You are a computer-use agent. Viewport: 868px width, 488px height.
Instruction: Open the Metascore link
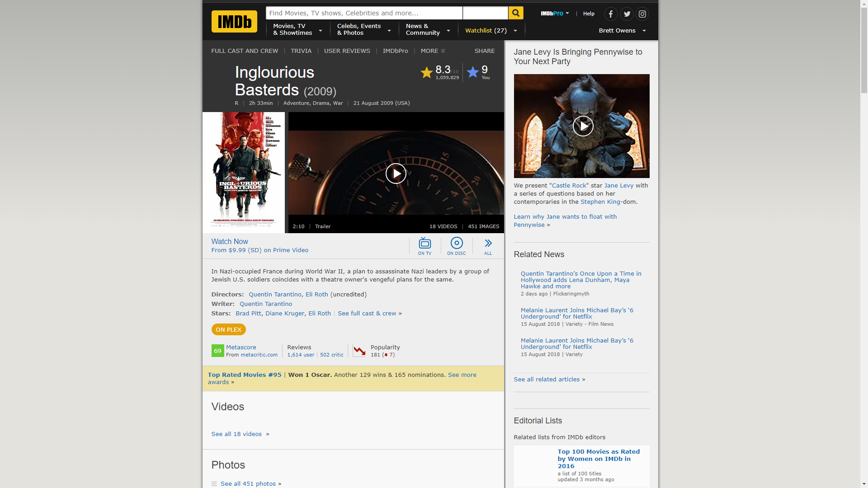[x=241, y=347]
